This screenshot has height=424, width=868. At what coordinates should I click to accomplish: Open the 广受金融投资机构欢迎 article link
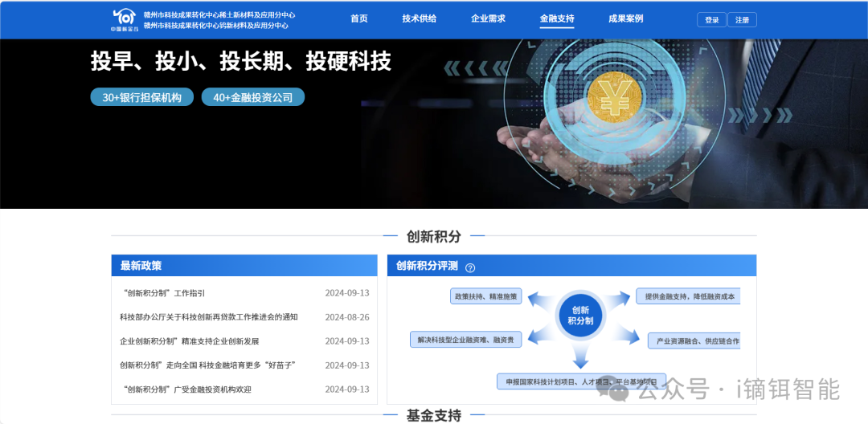click(x=186, y=389)
